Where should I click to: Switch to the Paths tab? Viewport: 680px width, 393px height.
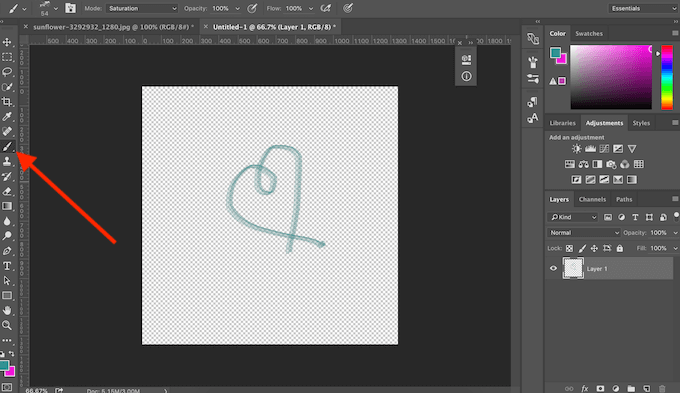[624, 200]
